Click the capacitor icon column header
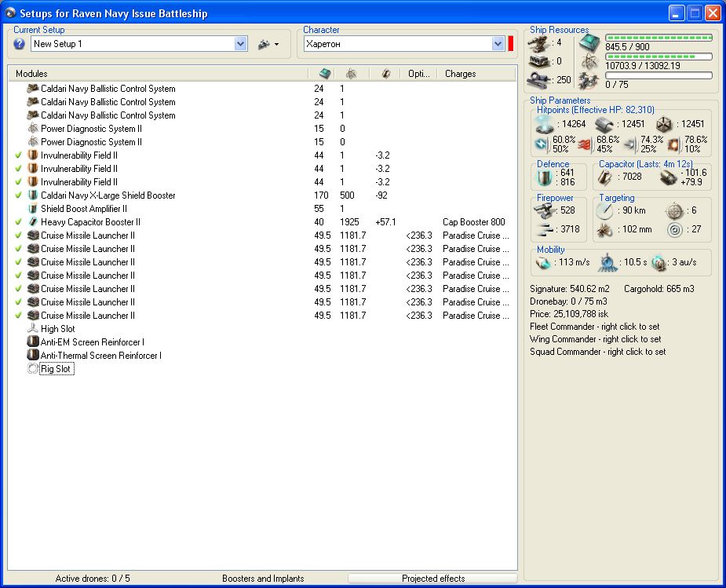 coord(385,74)
